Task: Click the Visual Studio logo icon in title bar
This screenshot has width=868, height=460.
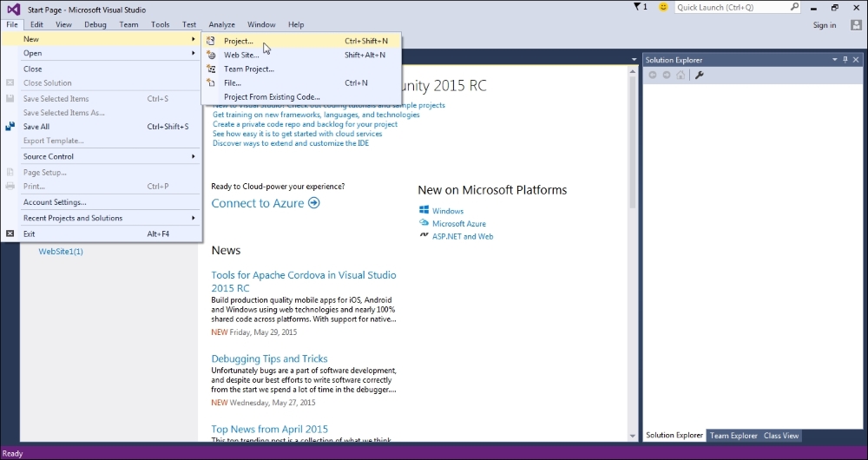Action: [13, 10]
